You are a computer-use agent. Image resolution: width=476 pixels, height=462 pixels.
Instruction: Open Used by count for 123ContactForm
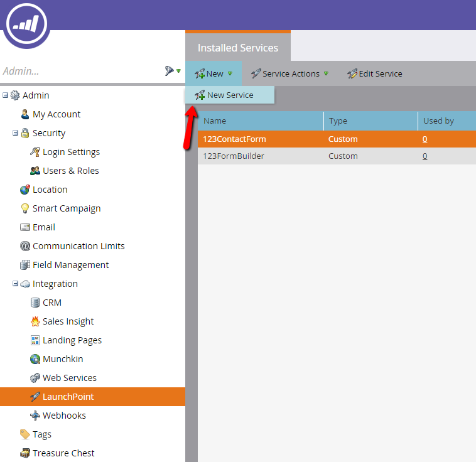click(x=425, y=139)
